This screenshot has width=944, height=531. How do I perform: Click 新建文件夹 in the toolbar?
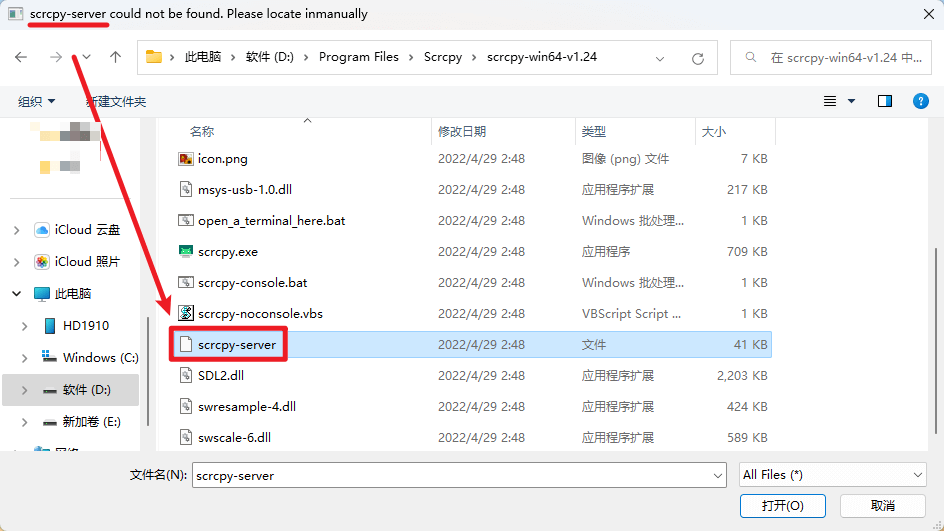(x=116, y=101)
